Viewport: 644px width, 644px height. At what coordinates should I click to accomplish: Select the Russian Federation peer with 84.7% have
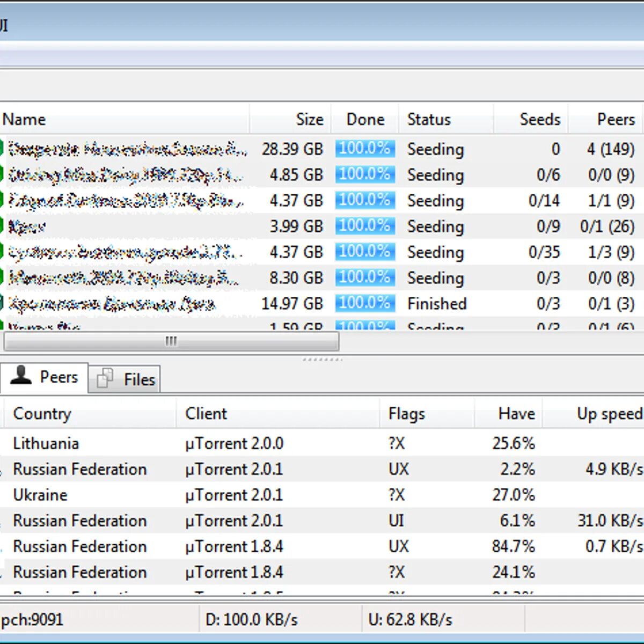(322, 546)
